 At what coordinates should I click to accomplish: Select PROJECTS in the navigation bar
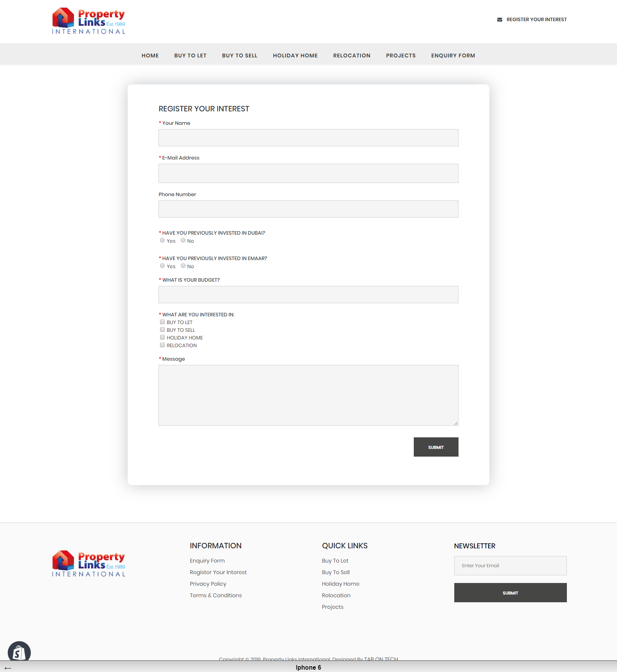401,55
